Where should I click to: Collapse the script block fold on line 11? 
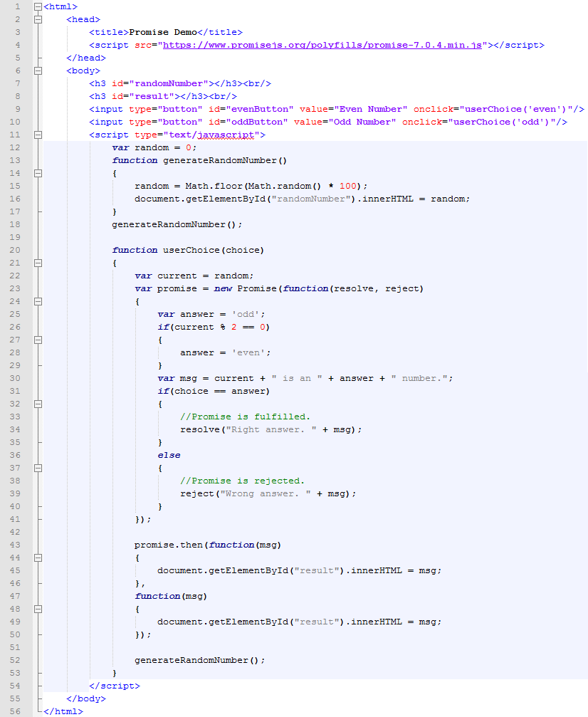point(38,135)
